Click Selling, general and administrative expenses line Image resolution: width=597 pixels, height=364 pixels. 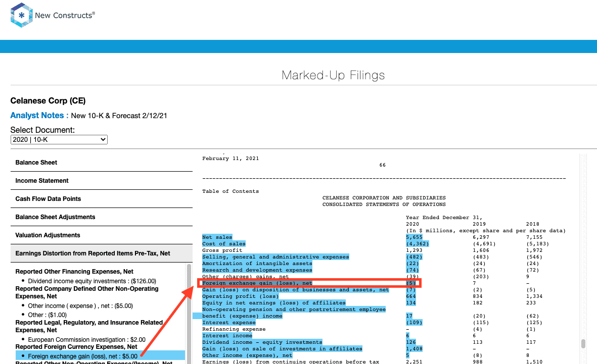click(x=275, y=257)
